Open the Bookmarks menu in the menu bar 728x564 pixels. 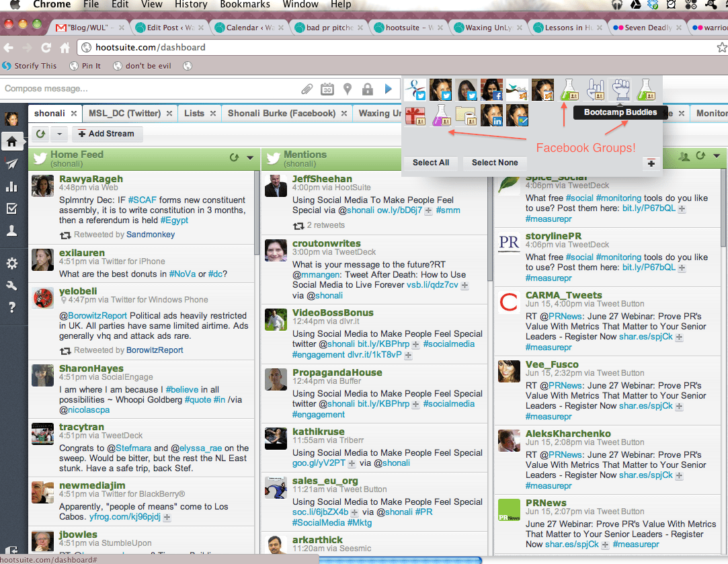point(245,5)
